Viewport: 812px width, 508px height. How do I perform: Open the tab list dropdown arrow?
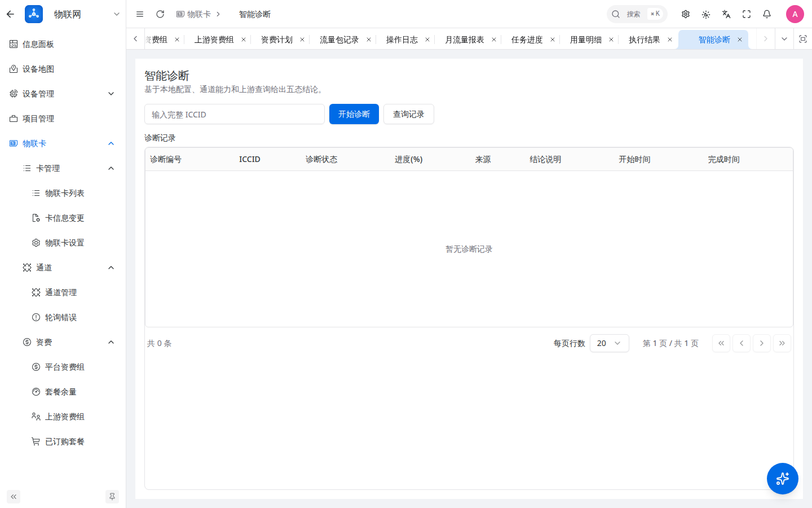[784, 39]
